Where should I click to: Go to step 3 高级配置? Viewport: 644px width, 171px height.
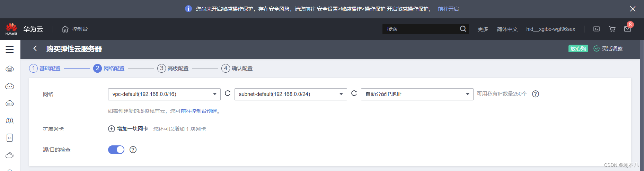[173, 68]
